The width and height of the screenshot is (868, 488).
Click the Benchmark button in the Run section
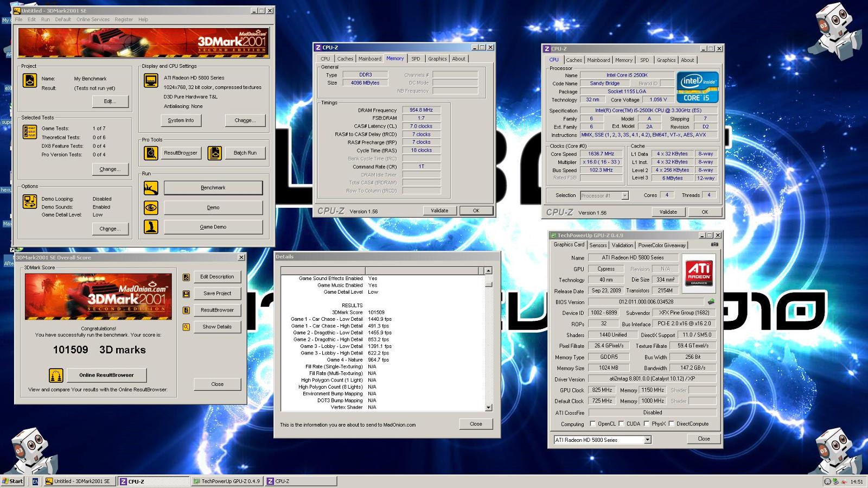[213, 188]
